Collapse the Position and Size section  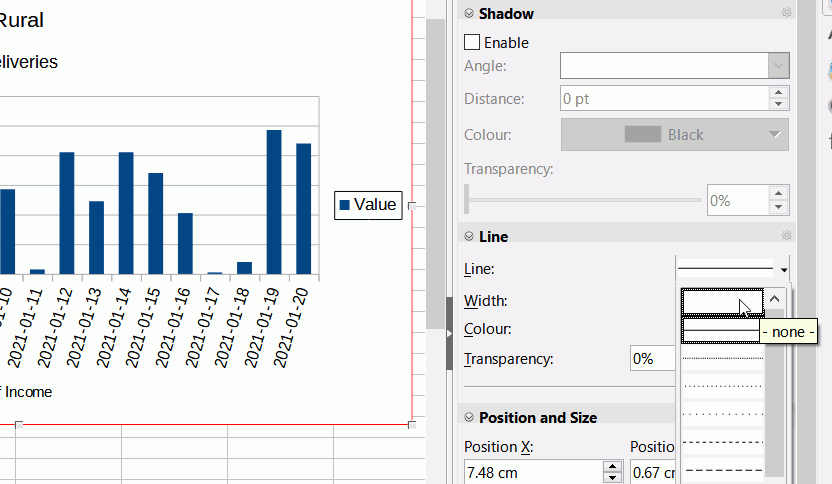[x=469, y=417]
